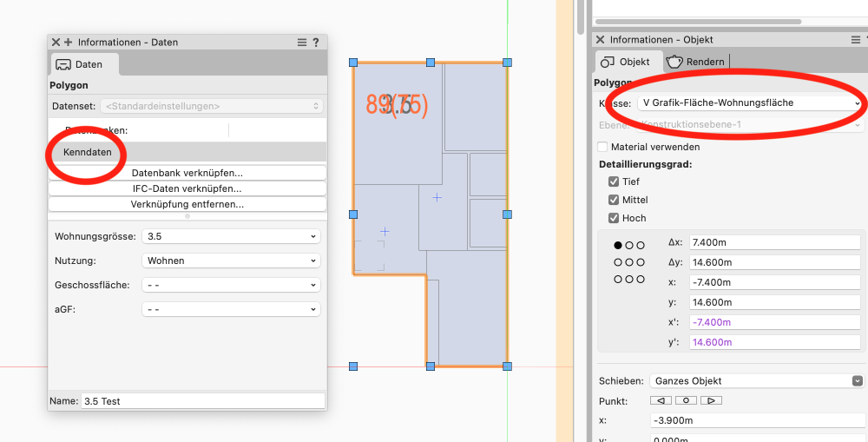This screenshot has width=868, height=442.
Task: Uncheck the Tief detail level checkbox
Action: click(615, 181)
